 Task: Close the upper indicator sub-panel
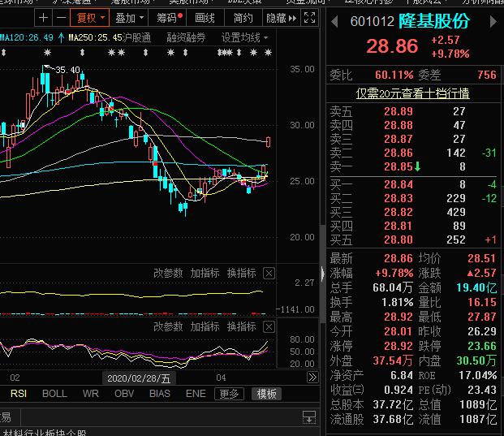pyautogui.click(x=269, y=273)
